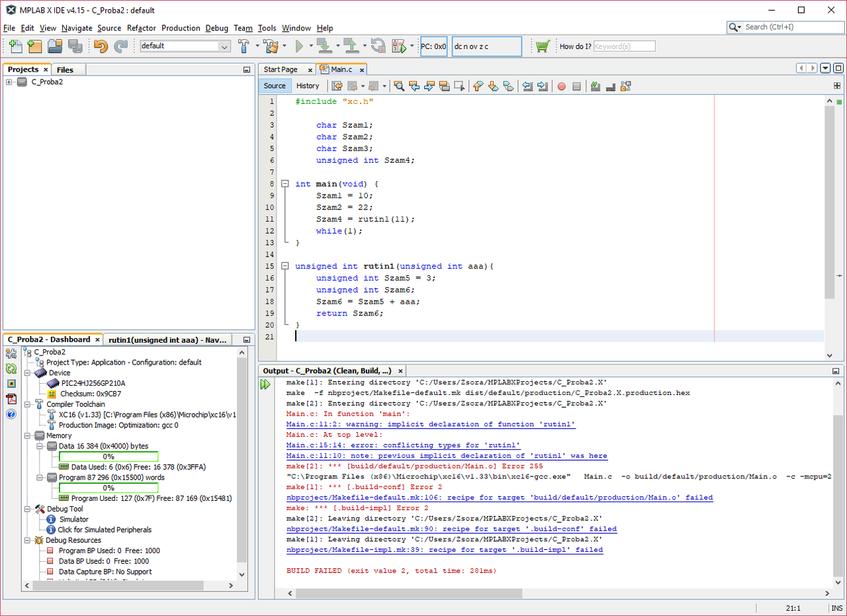The height and width of the screenshot is (616, 847).
Task: Collapse the main function code fold
Action: point(285,184)
